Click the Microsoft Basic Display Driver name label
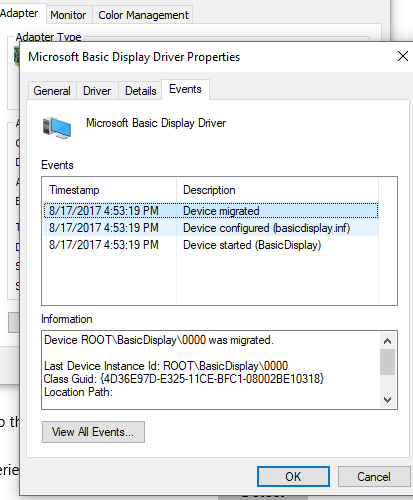 click(156, 123)
